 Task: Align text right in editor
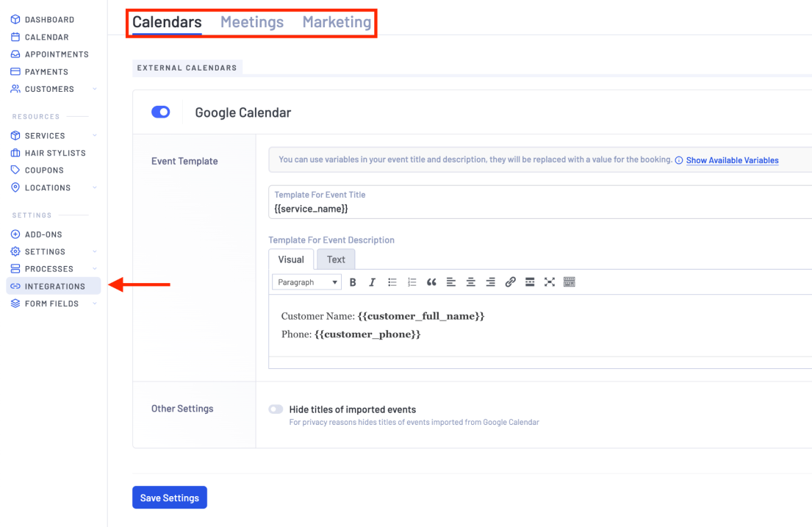click(490, 282)
